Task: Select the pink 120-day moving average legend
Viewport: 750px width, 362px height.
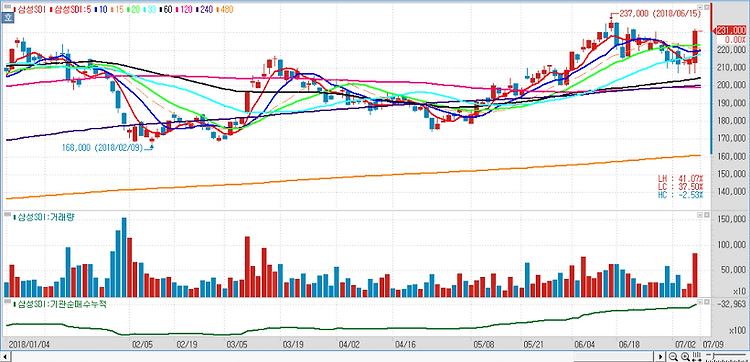Action: coord(184,9)
